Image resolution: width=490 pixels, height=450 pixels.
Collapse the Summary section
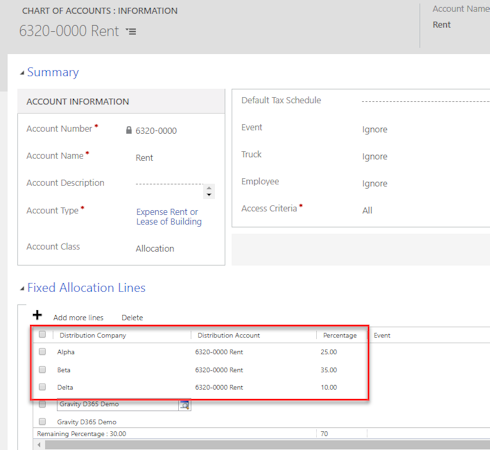click(x=22, y=73)
